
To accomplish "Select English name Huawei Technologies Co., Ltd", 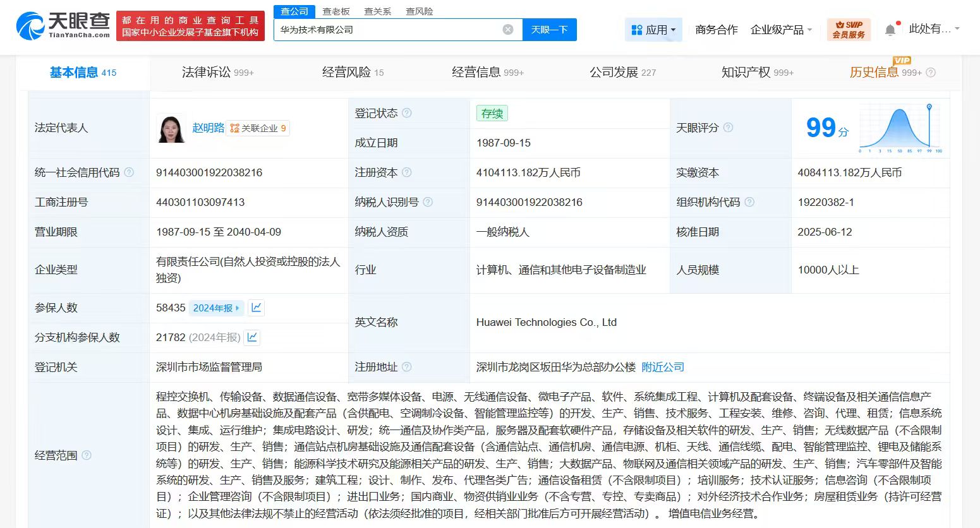I will (x=547, y=322).
